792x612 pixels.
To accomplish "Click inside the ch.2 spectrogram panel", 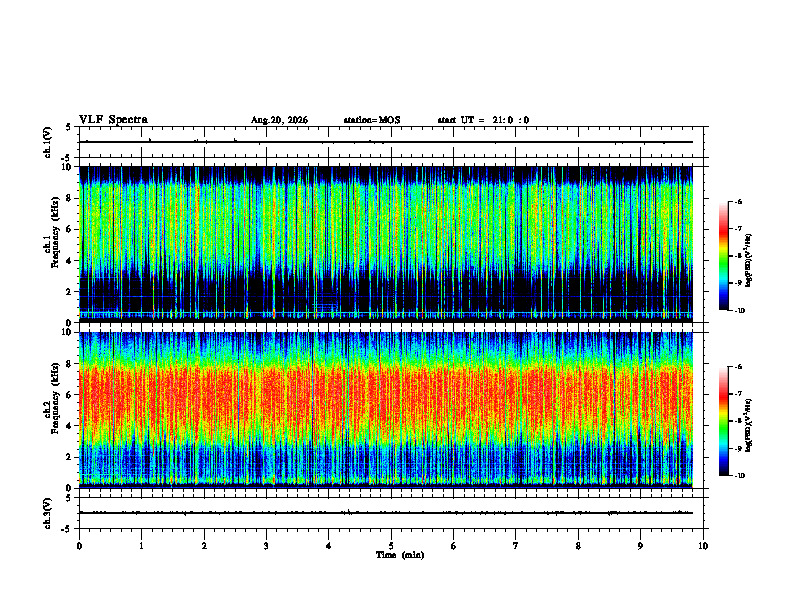I will pyautogui.click(x=386, y=410).
